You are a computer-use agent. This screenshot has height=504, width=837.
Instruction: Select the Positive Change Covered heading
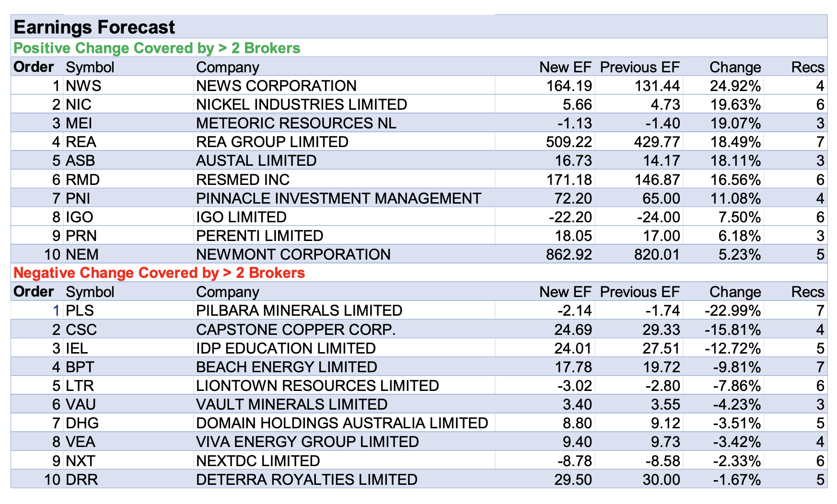157,48
